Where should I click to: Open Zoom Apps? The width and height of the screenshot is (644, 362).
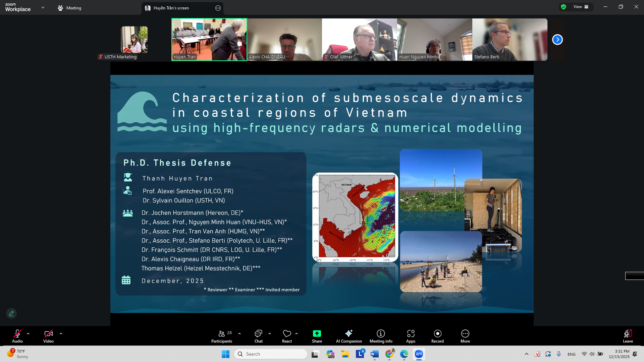(411, 336)
